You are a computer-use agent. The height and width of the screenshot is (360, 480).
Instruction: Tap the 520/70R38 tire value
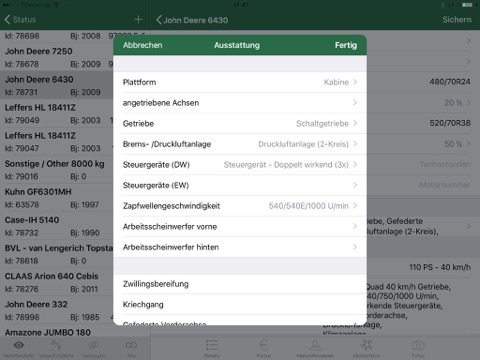click(x=450, y=123)
